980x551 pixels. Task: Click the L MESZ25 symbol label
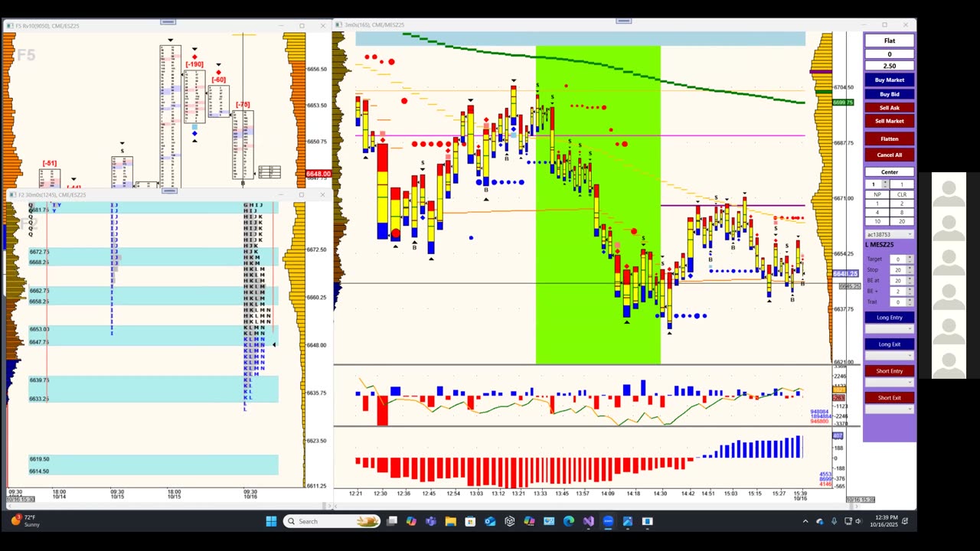(x=880, y=244)
